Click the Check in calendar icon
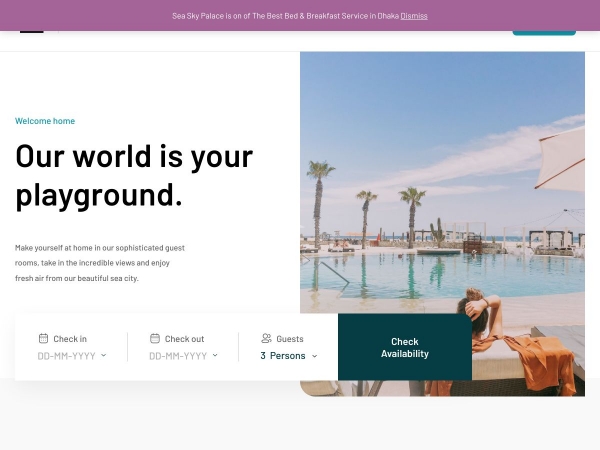This screenshot has width=600, height=450. 43,338
